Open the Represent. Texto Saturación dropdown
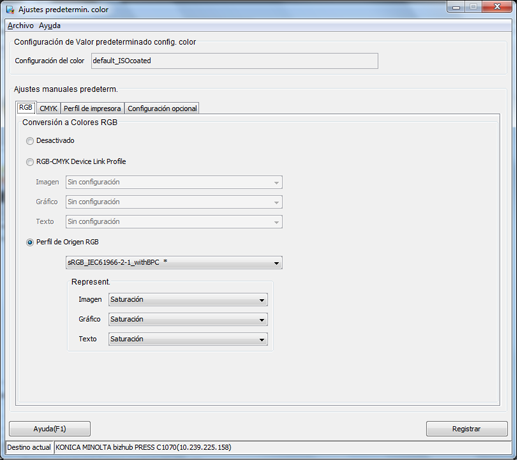 [x=188, y=339]
